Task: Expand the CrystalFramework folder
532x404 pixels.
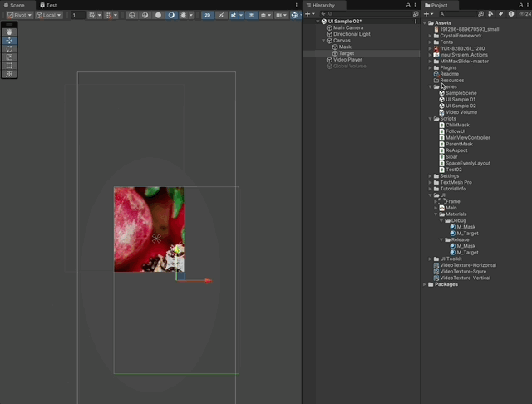Action: [431, 36]
